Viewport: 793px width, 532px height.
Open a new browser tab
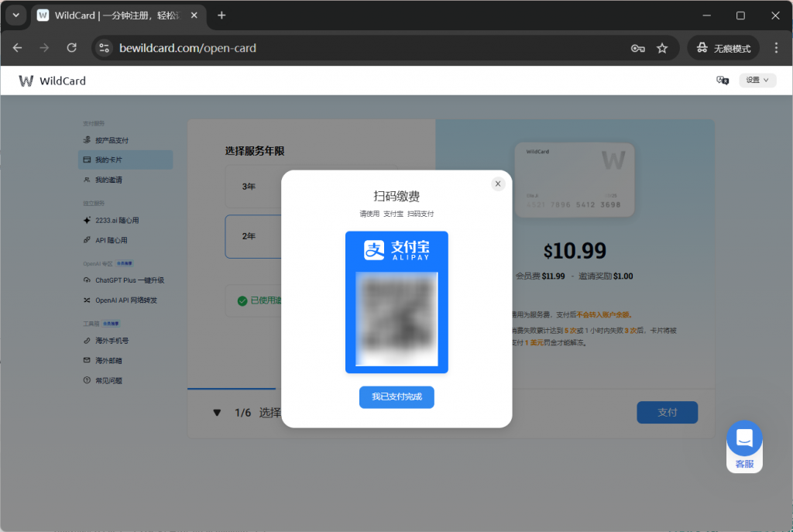[221, 15]
